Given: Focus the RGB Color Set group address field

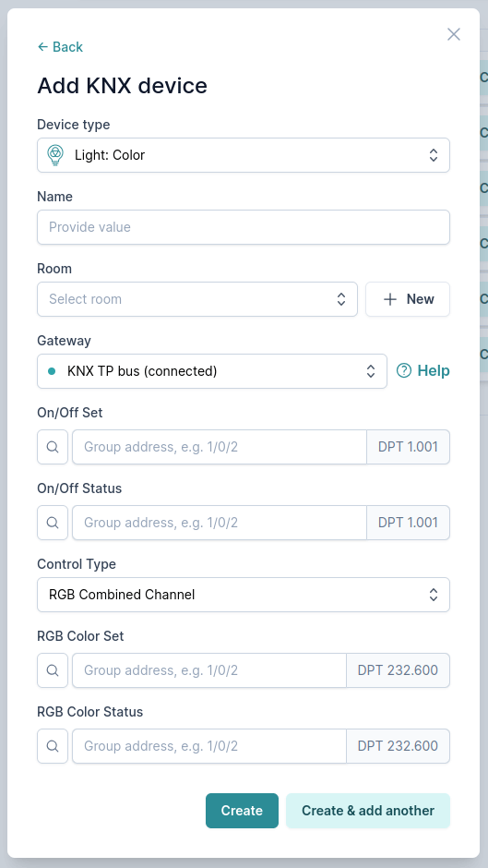Looking at the screenshot, I should [209, 670].
